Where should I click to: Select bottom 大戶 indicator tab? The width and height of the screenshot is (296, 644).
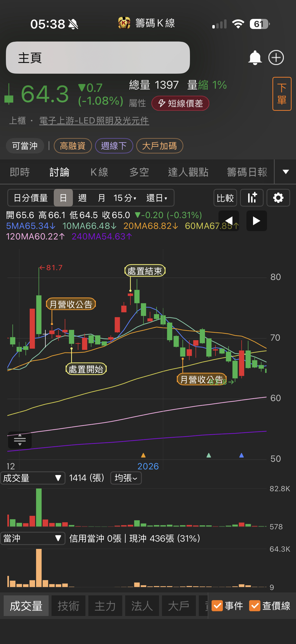[179, 606]
